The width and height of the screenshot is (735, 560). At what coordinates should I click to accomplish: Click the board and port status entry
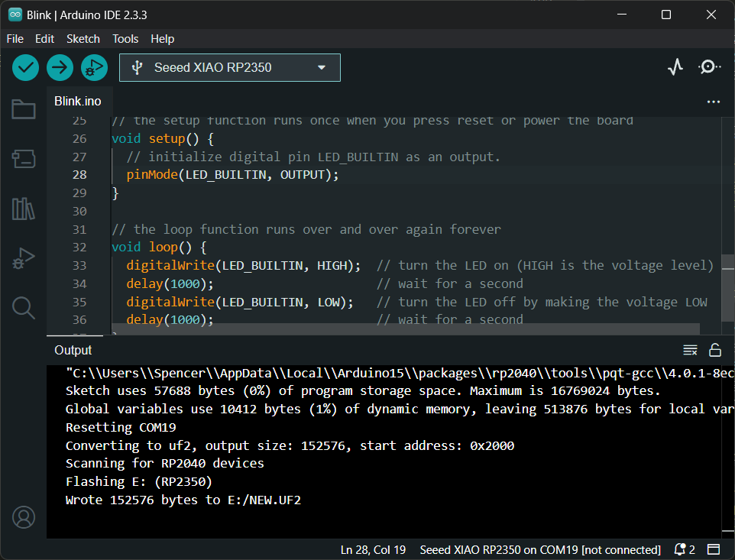[540, 550]
